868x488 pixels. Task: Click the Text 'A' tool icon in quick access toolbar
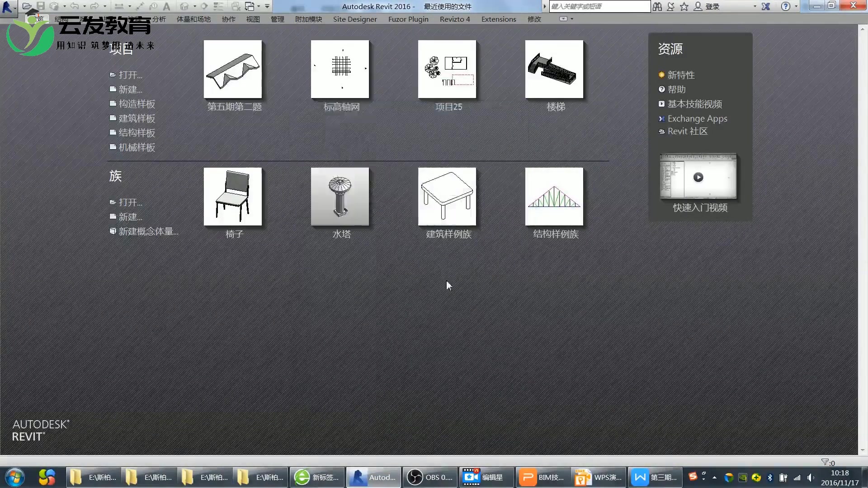(x=167, y=6)
